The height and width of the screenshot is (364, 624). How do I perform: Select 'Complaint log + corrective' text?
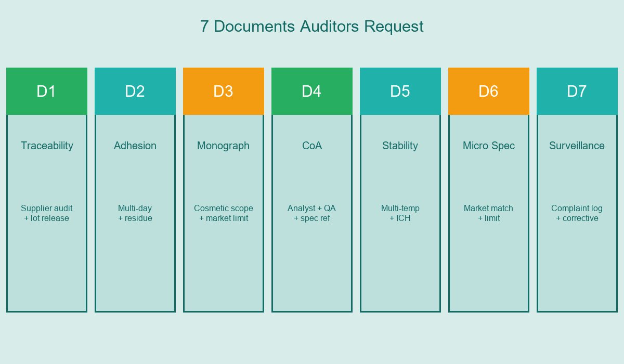tap(577, 213)
